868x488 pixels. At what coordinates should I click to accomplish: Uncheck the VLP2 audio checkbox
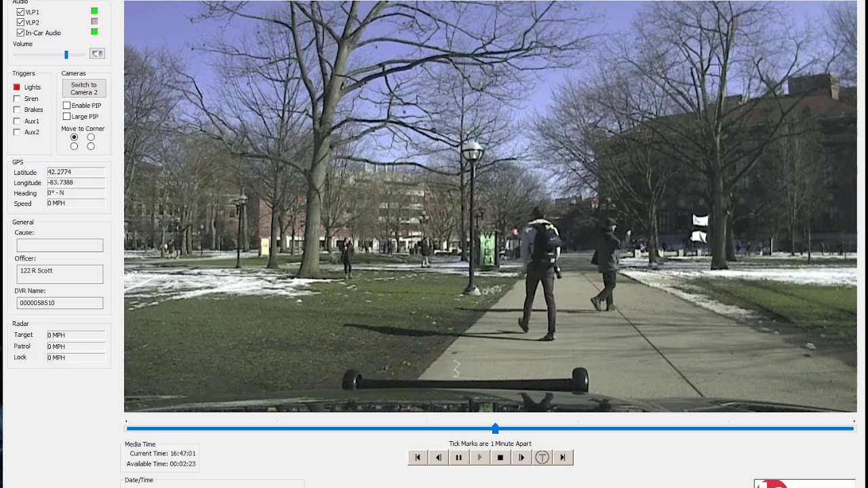pos(20,22)
